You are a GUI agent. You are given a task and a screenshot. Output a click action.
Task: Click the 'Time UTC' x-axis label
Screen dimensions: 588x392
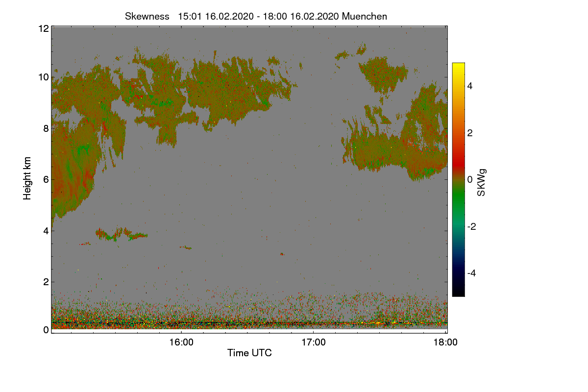[249, 353]
